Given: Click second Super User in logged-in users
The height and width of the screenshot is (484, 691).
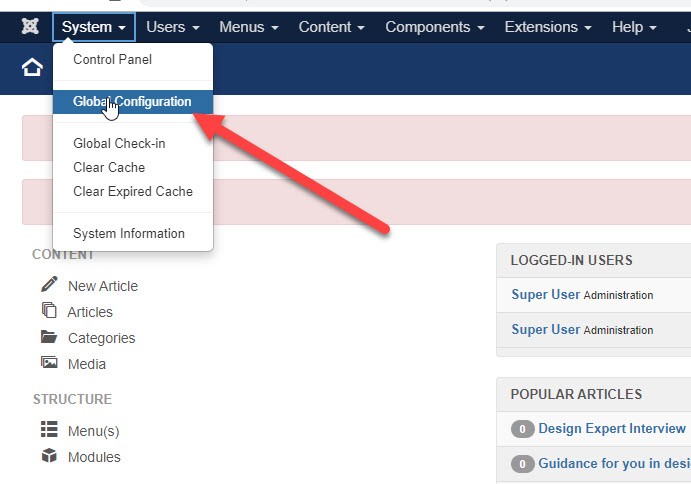Looking at the screenshot, I should pos(546,329).
